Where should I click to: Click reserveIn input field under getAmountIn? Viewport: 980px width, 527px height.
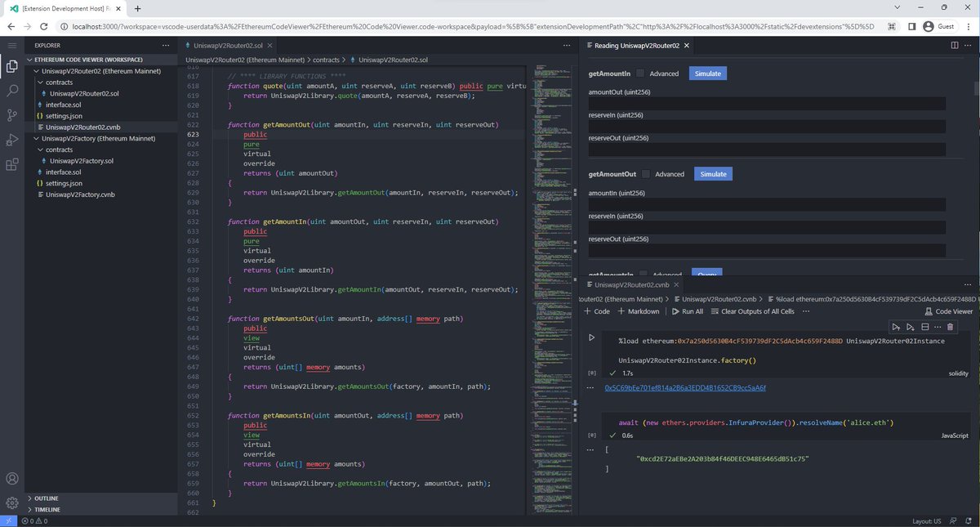[767, 127]
